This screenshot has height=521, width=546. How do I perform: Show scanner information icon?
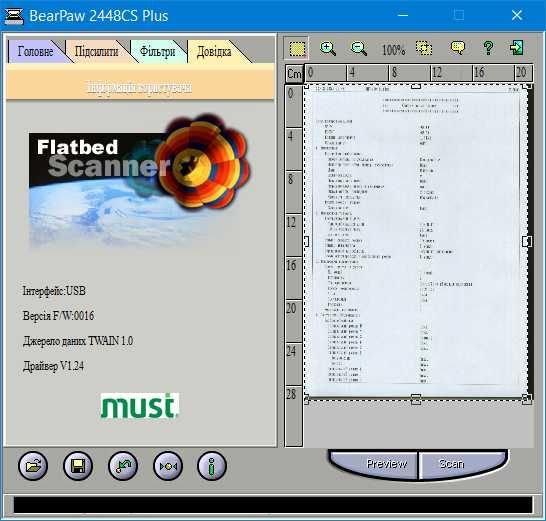pos(212,466)
